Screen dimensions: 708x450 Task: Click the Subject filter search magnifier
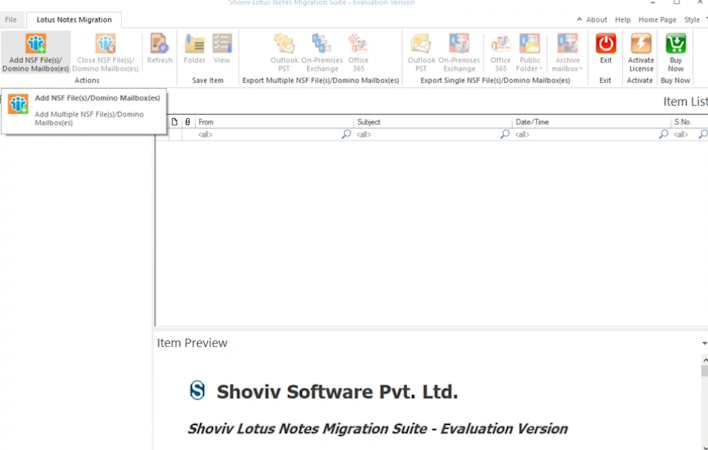click(x=505, y=134)
